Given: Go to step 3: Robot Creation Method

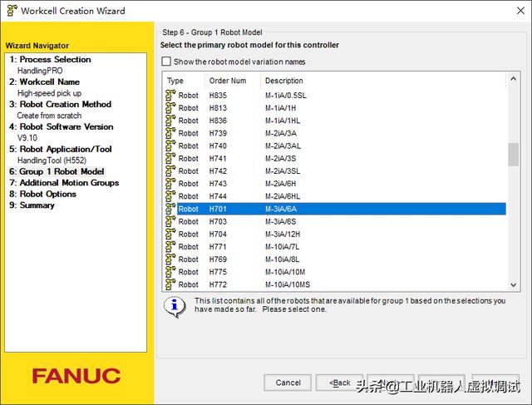Looking at the screenshot, I should [61, 104].
